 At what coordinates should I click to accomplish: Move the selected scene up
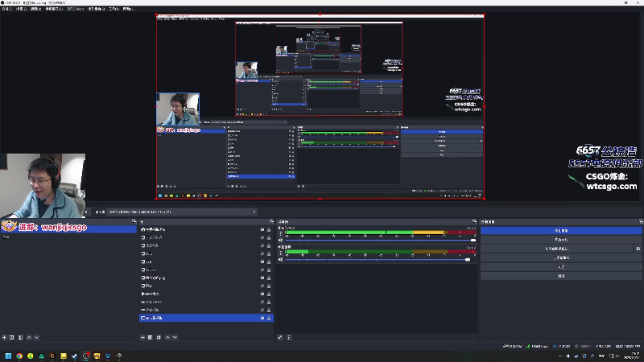(x=29, y=337)
